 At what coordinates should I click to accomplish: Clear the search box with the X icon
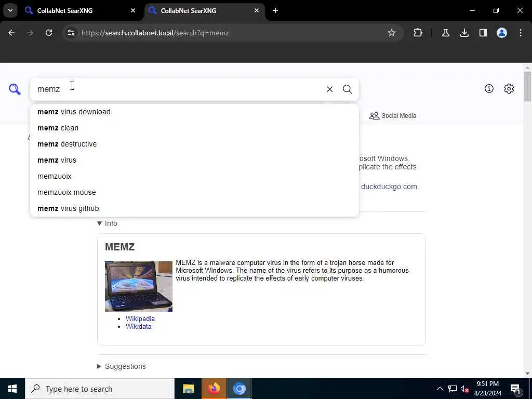(x=329, y=89)
